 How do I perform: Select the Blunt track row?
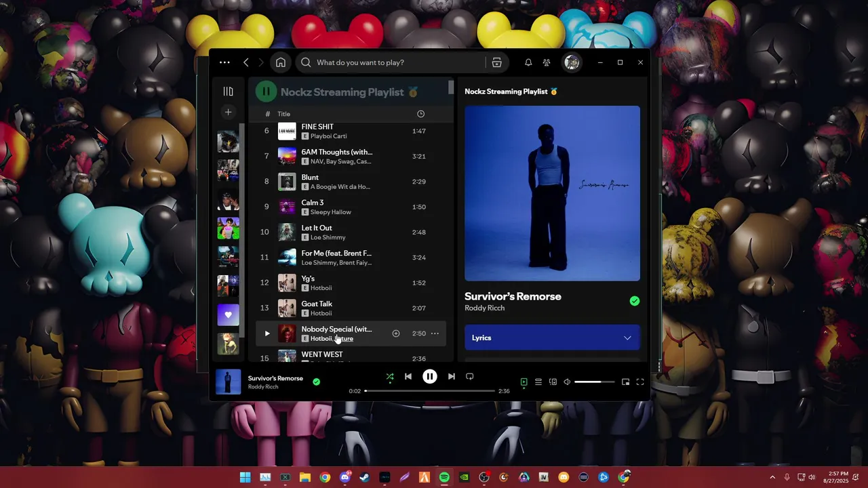(x=351, y=182)
